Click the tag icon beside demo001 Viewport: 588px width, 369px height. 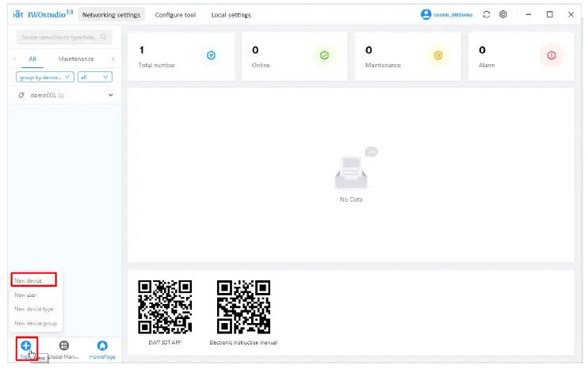[21, 95]
